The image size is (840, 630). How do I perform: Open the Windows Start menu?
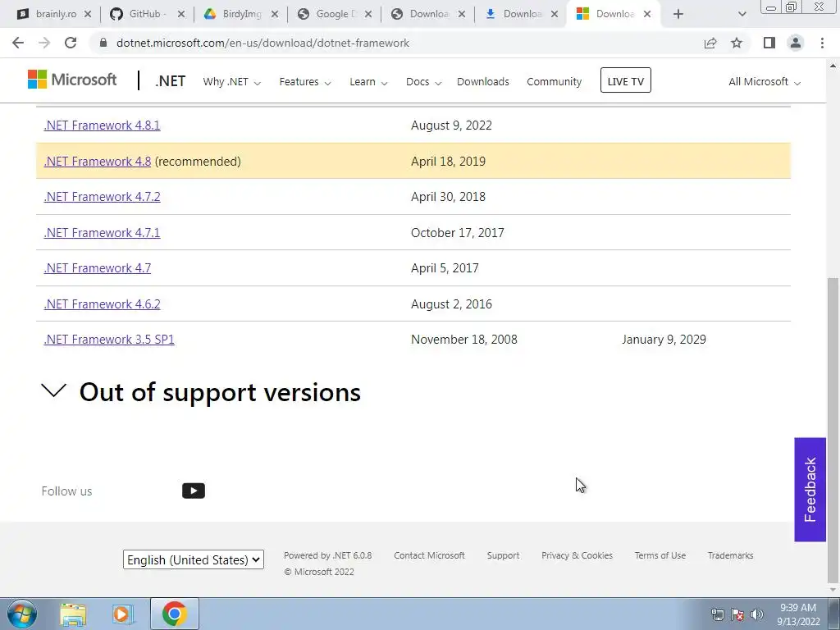tap(22, 614)
